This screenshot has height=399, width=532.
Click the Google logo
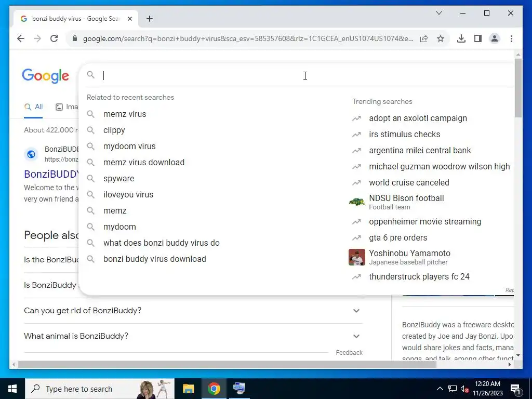coord(46,75)
